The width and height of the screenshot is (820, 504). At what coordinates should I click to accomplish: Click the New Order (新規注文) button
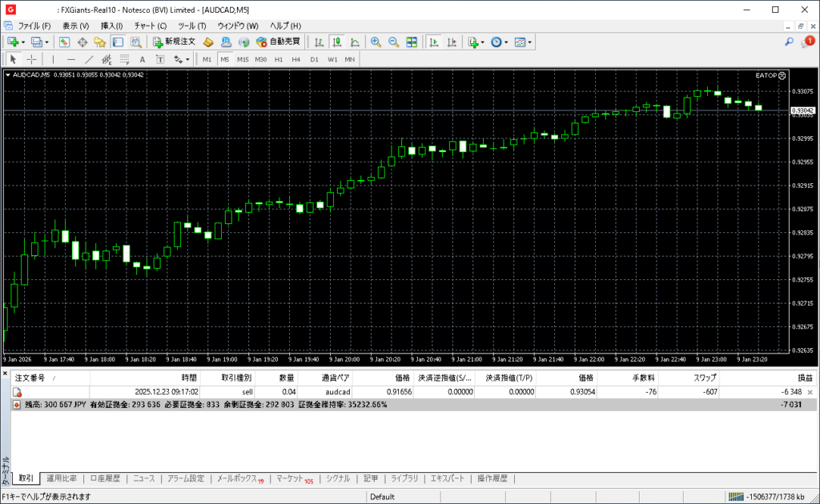point(174,42)
